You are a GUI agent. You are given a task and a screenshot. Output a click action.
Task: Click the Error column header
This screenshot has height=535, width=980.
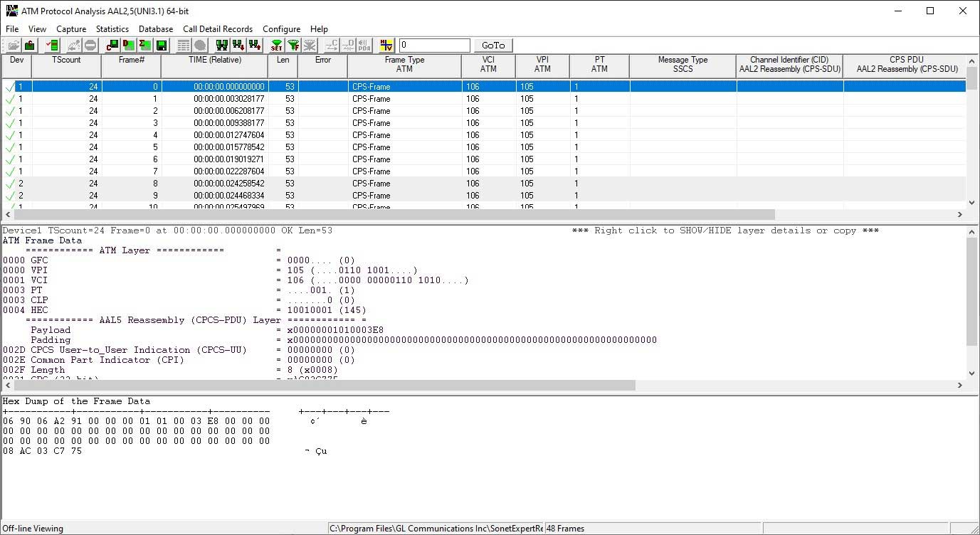(323, 66)
